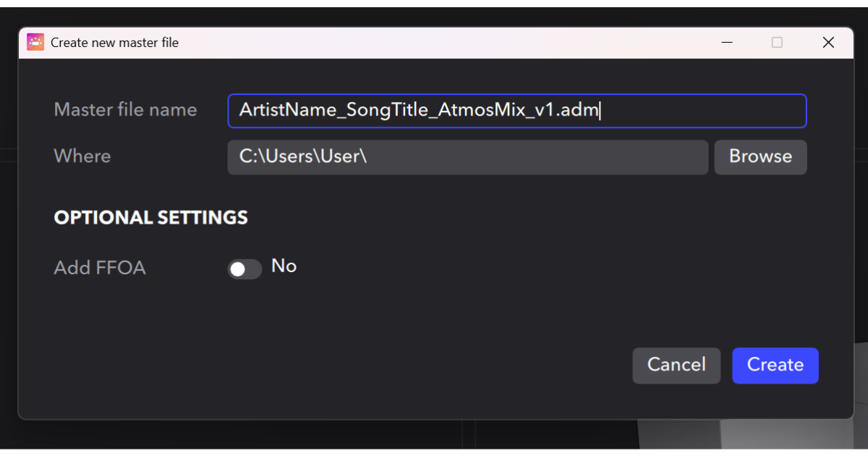Close the Create new master file dialog with X

click(x=827, y=42)
